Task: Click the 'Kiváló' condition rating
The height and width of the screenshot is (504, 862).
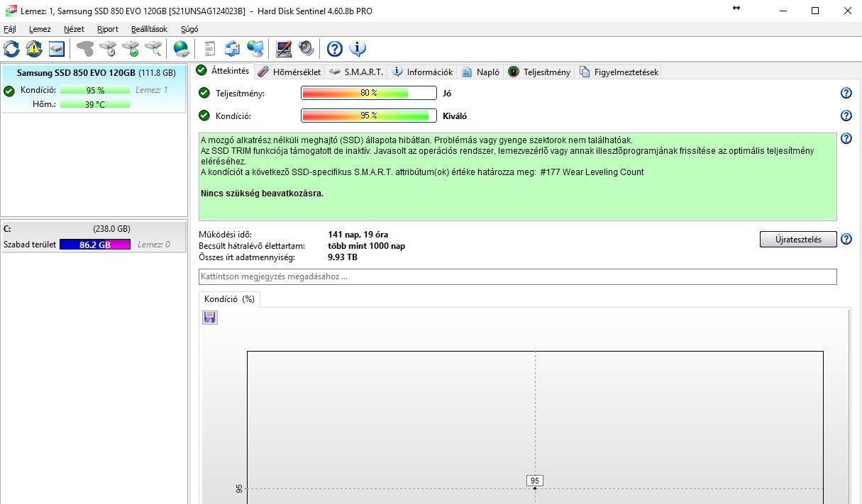Action: (x=455, y=116)
